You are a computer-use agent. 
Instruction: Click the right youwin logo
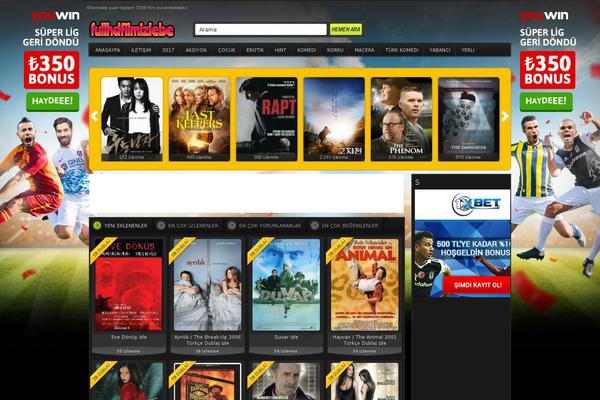click(x=544, y=16)
